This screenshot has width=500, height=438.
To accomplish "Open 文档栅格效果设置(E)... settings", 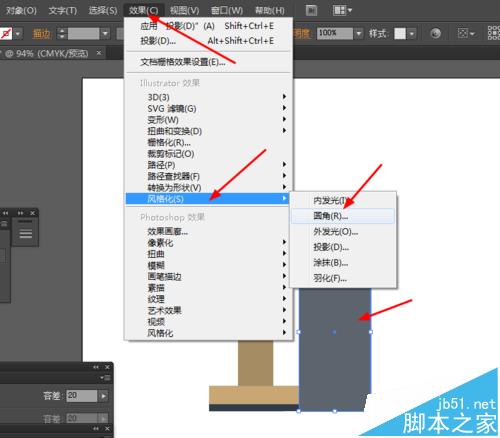I will [x=207, y=62].
